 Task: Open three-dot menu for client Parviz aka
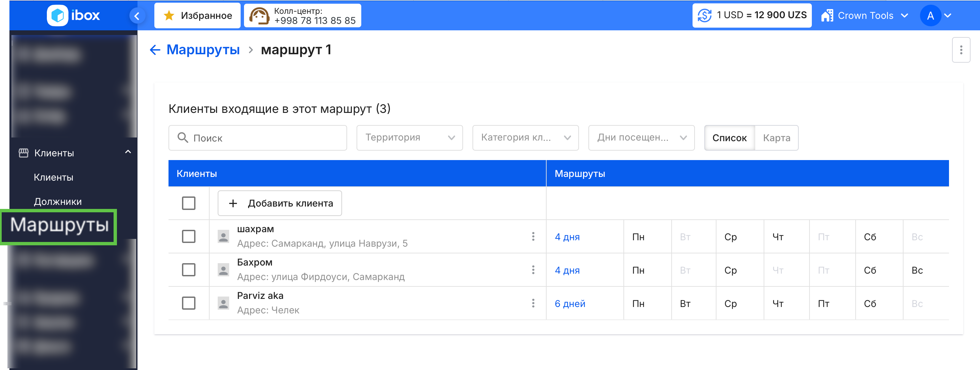pyautogui.click(x=533, y=303)
